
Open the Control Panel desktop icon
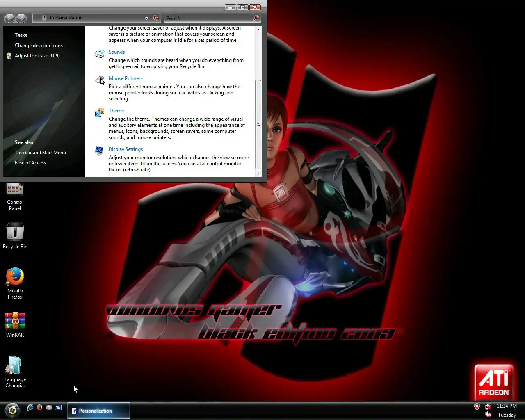click(x=15, y=196)
